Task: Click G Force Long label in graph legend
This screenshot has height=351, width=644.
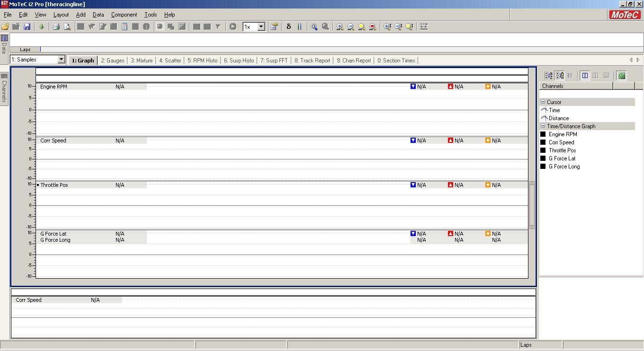Action: pyautogui.click(x=55, y=240)
